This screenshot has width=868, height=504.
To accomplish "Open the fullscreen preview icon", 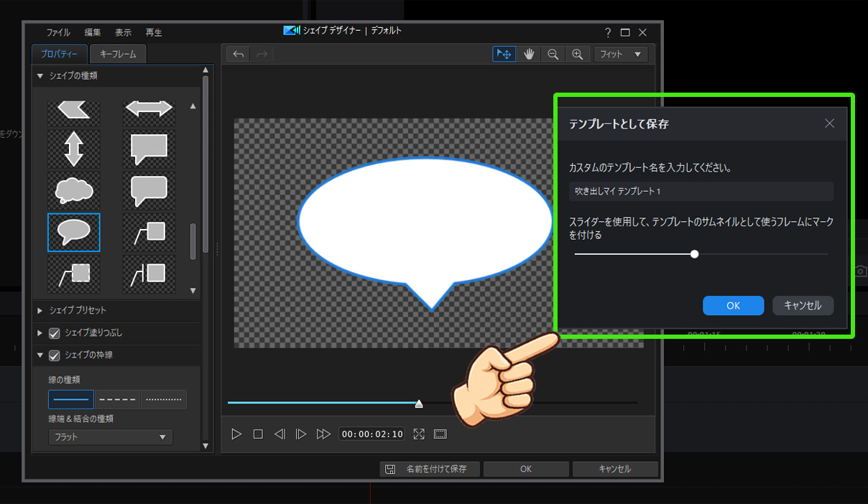I will pyautogui.click(x=419, y=434).
